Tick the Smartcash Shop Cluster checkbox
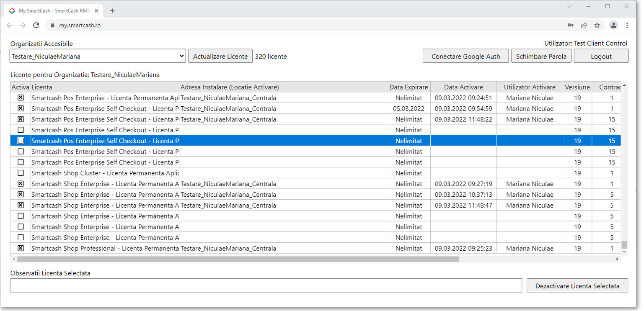This screenshot has height=311, width=644. click(x=21, y=173)
